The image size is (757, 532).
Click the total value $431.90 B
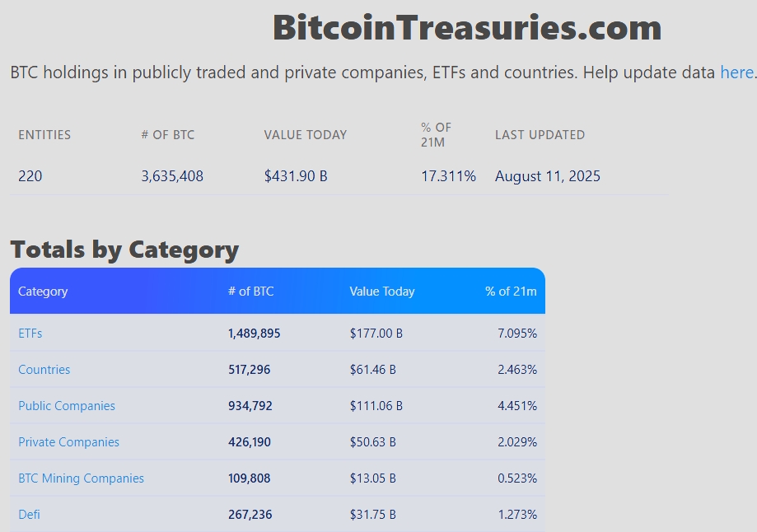(296, 176)
